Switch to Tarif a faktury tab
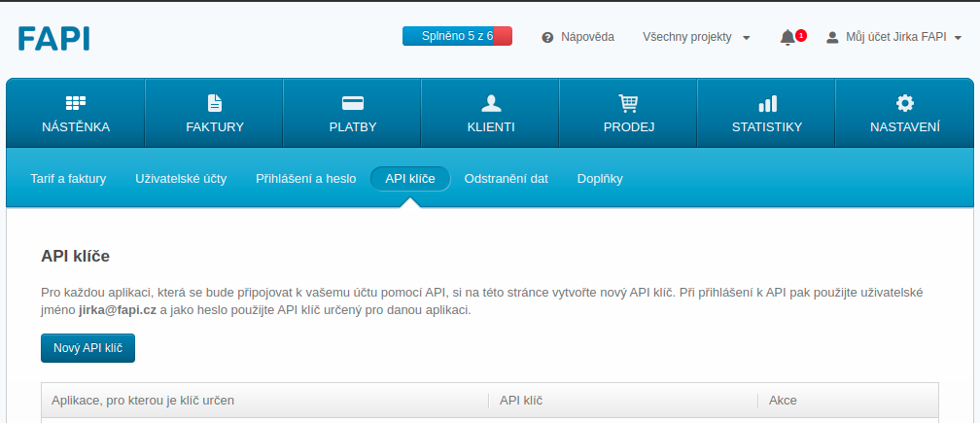980x423 pixels. point(68,179)
